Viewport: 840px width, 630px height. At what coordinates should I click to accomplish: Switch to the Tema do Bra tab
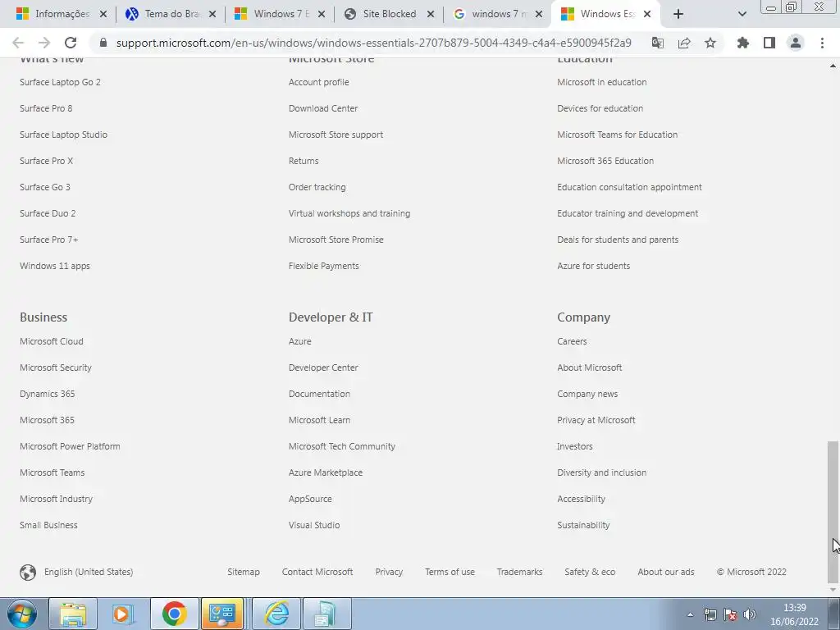click(170, 14)
